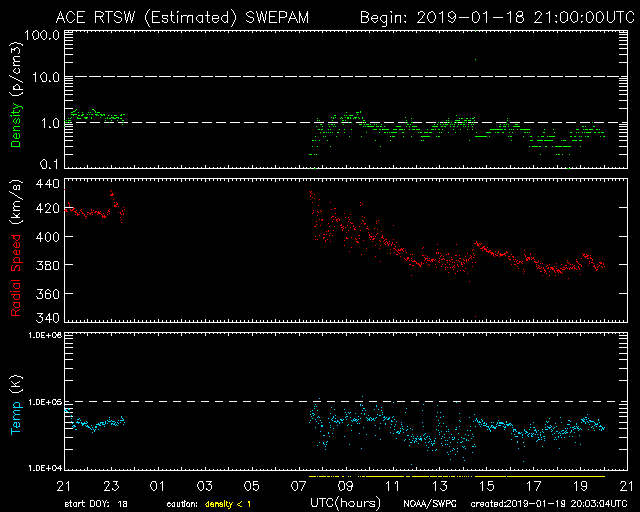This screenshot has height=512, width=640.
Task: Click the blue Temp (K) axis label
Action: point(16,400)
